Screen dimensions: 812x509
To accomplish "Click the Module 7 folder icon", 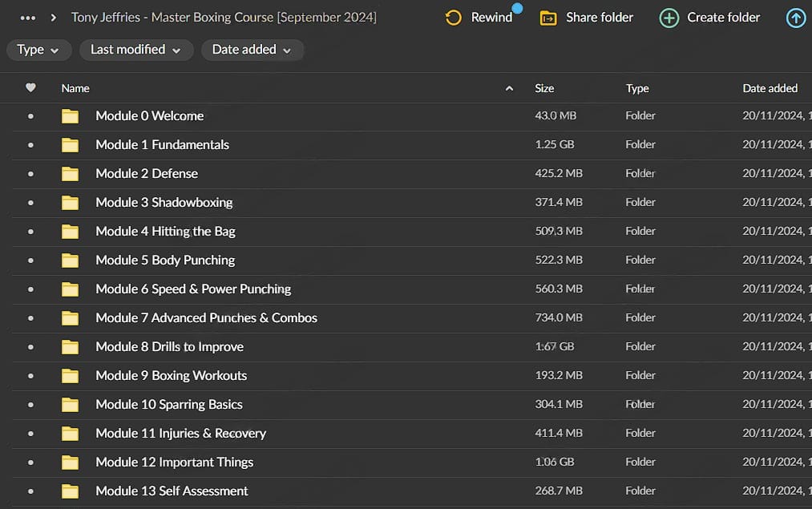I will 71,318.
